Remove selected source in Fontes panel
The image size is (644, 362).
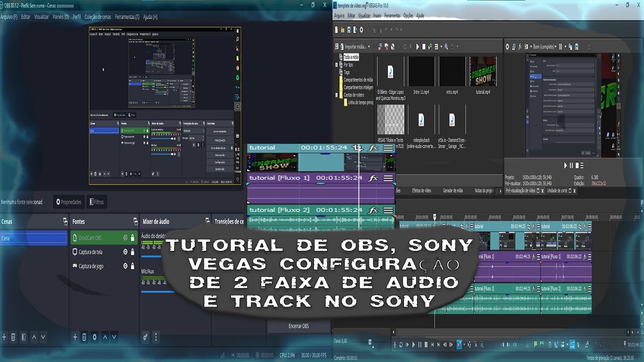click(85, 337)
